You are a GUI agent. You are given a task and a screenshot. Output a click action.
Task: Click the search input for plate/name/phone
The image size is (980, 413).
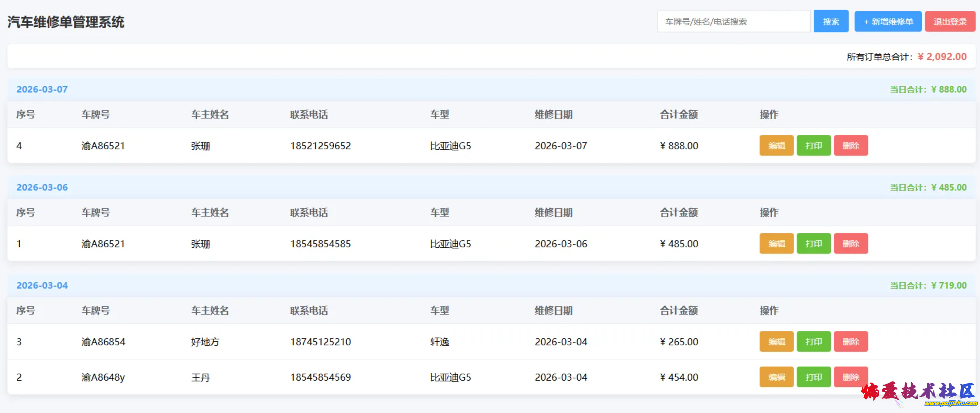point(734,21)
